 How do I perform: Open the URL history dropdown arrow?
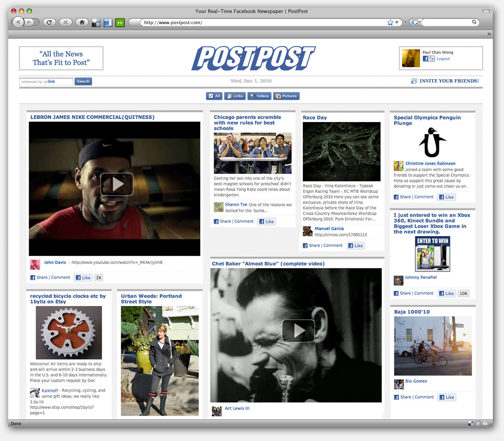tap(397, 22)
